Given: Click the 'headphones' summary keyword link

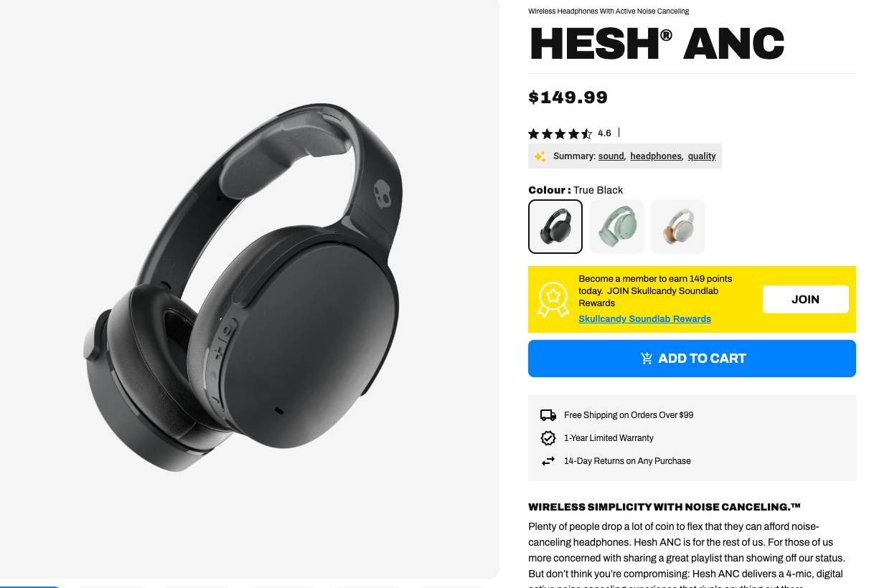Looking at the screenshot, I should tap(656, 156).
